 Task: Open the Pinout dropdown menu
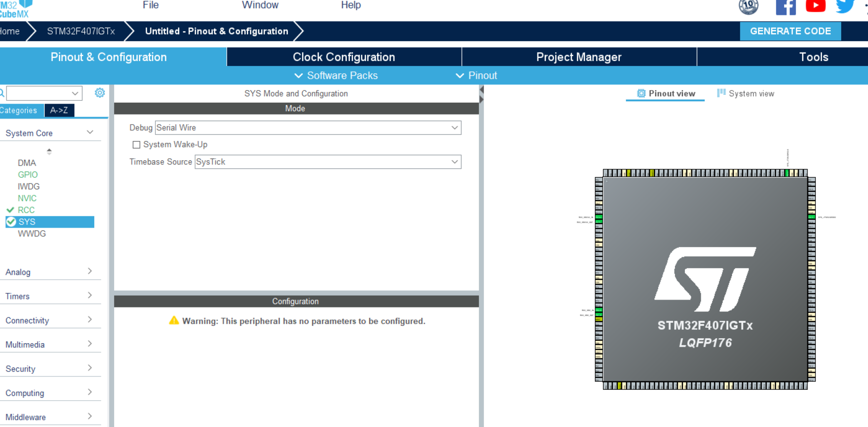tap(476, 75)
